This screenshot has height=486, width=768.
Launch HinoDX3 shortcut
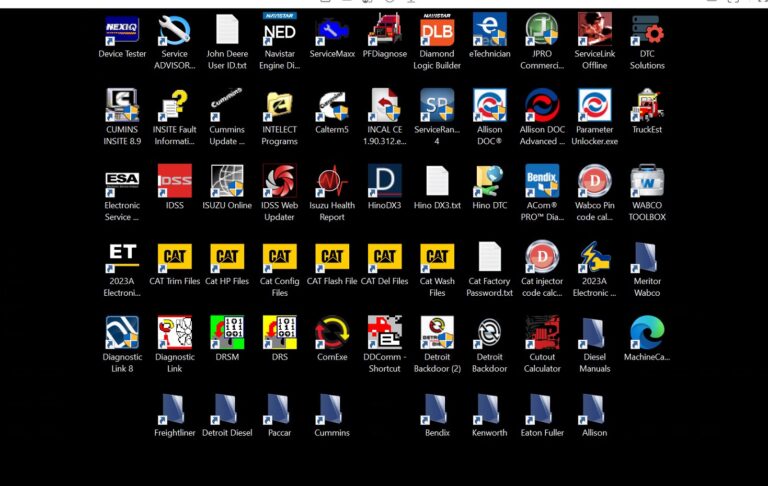(384, 181)
